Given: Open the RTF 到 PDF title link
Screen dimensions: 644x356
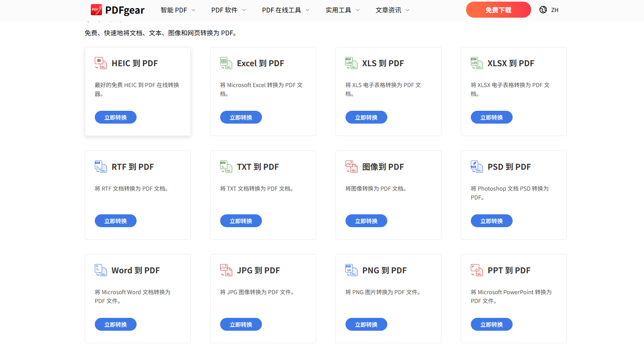Looking at the screenshot, I should [x=133, y=167].
